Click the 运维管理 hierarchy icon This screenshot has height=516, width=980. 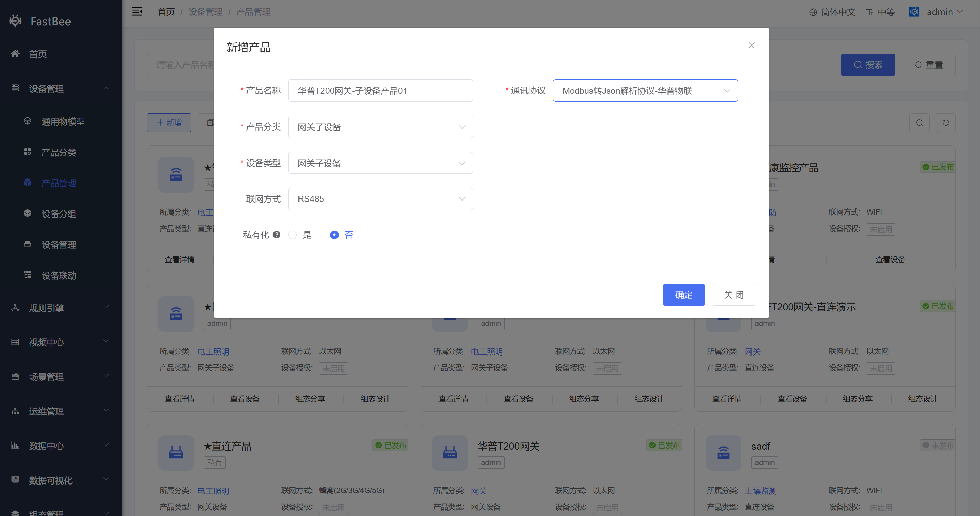[x=15, y=411]
